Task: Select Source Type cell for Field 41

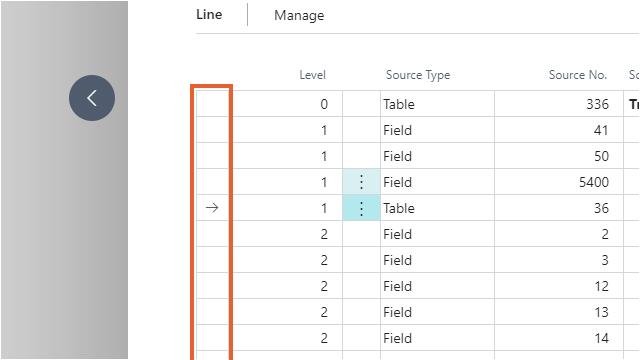Action: (x=437, y=130)
